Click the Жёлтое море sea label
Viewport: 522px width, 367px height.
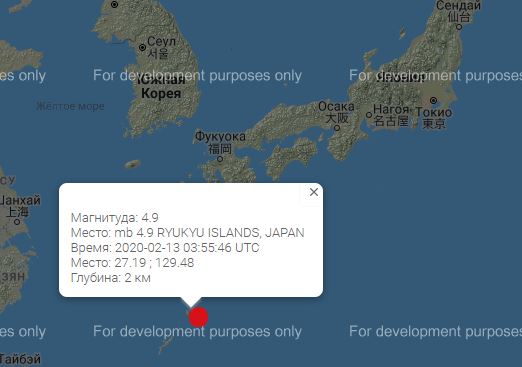70,106
